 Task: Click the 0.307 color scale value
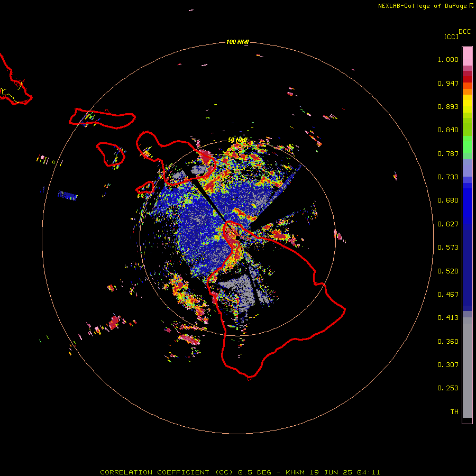click(448, 365)
